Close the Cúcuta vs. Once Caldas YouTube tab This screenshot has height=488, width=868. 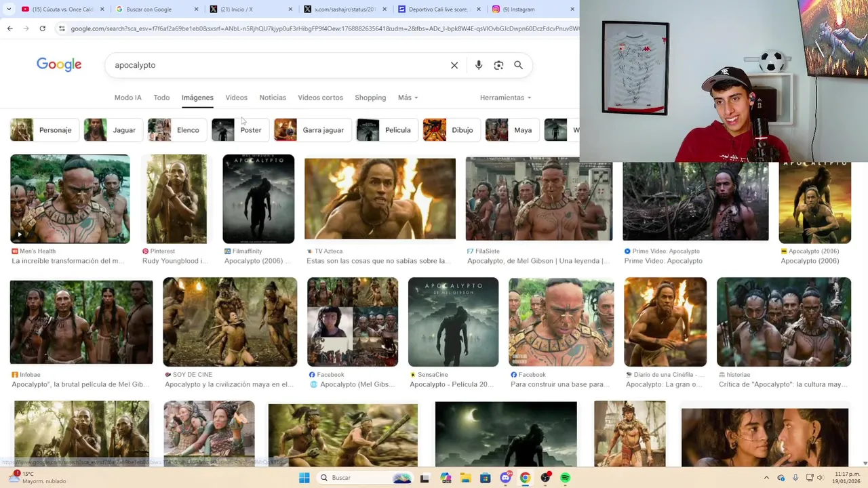click(102, 9)
